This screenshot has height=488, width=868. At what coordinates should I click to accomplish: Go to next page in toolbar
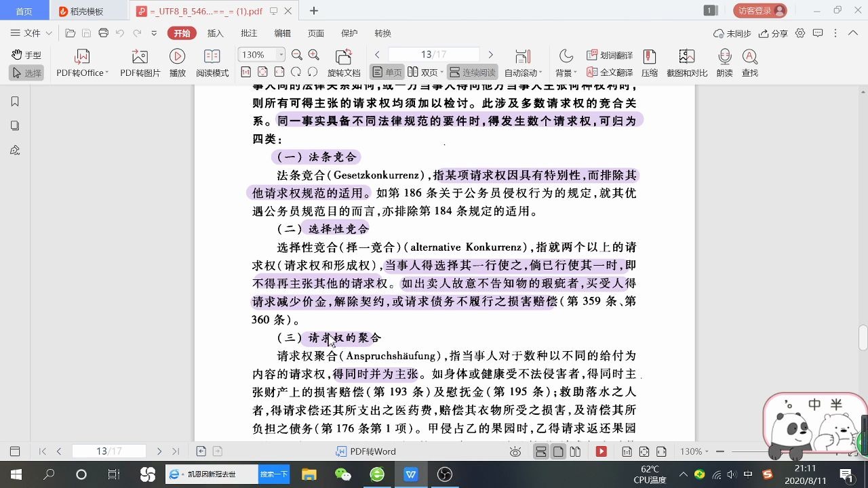490,55
